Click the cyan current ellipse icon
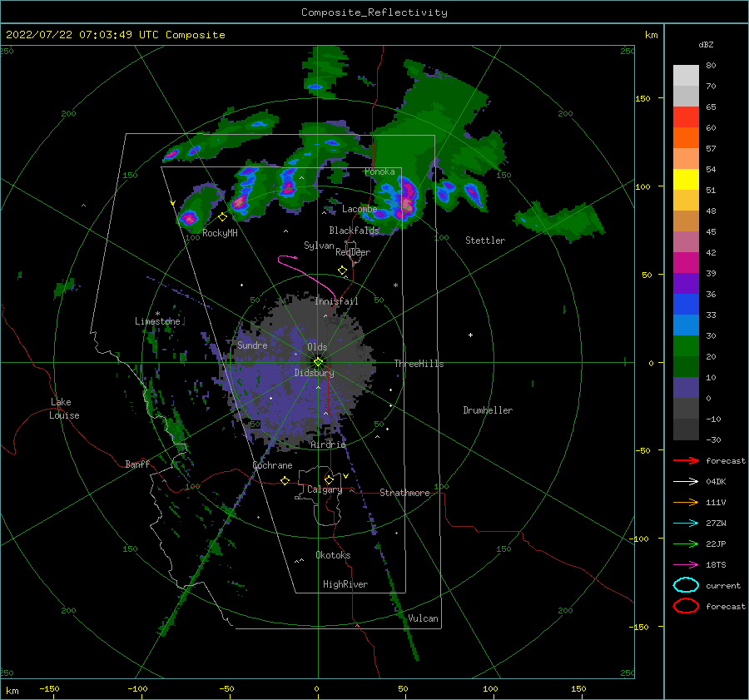This screenshot has width=749, height=700. [686, 585]
